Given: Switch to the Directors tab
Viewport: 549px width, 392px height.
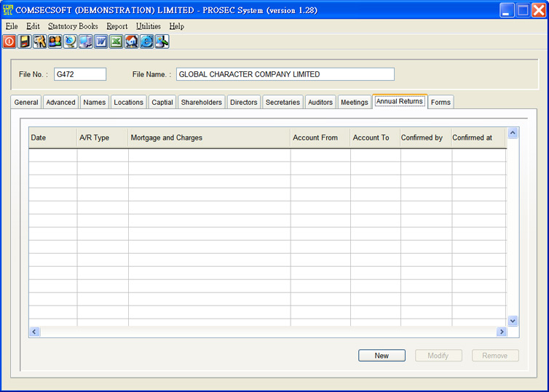Looking at the screenshot, I should (x=243, y=103).
